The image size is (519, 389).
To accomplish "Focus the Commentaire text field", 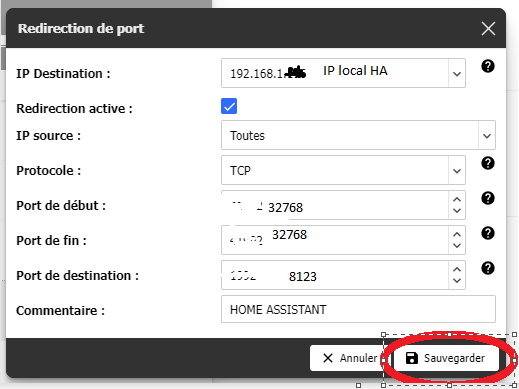I will 358,309.
